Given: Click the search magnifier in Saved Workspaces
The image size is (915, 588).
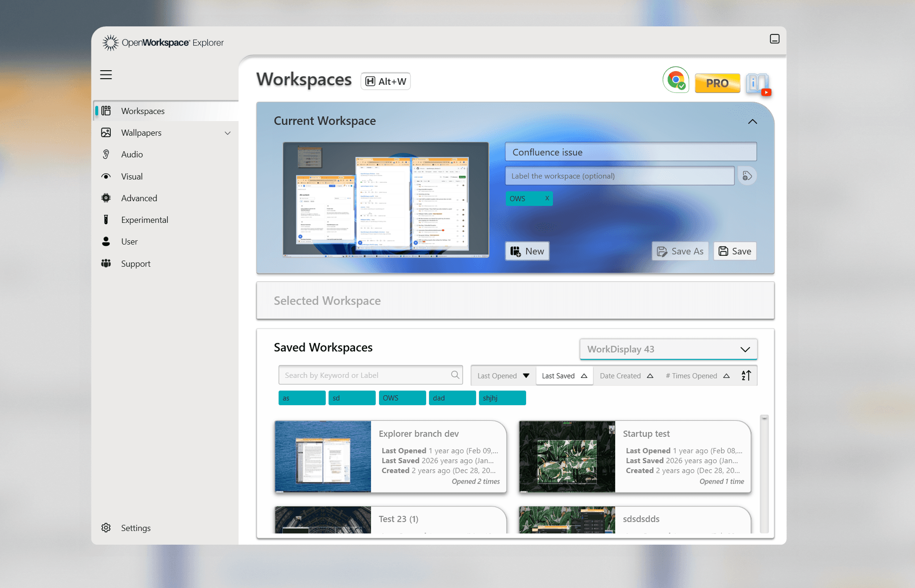Looking at the screenshot, I should [x=454, y=375].
